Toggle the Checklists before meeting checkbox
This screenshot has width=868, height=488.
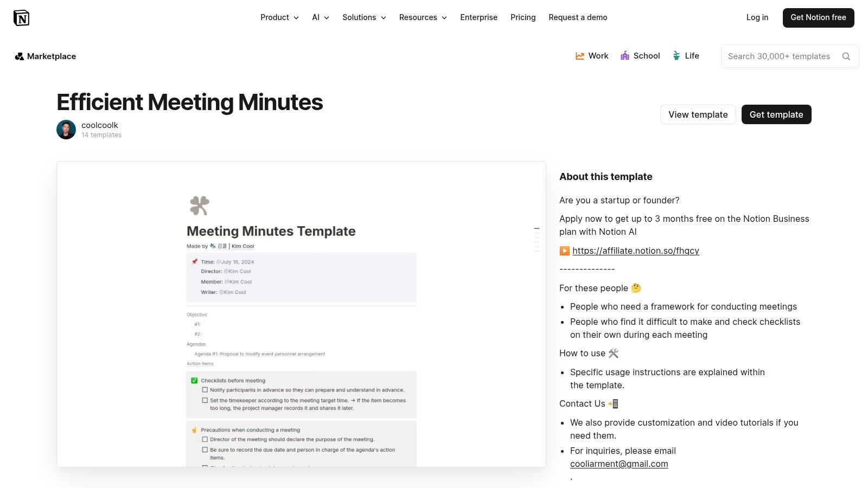[x=194, y=380]
